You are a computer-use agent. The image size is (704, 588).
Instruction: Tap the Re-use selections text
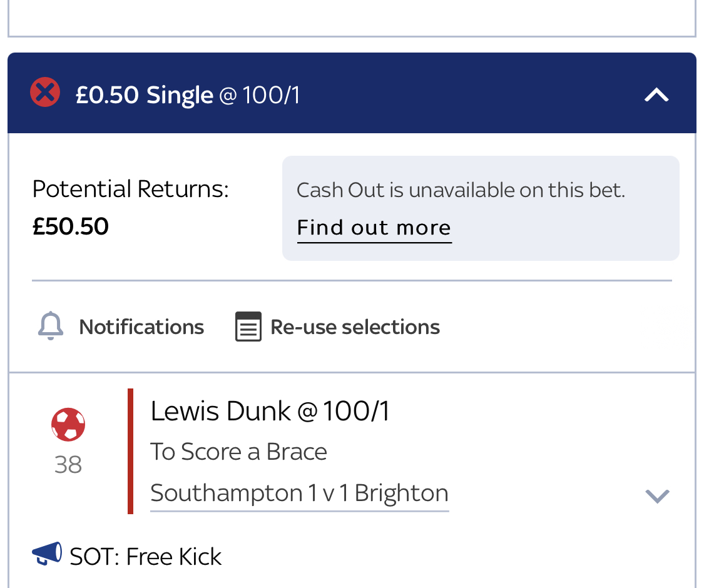coord(355,327)
